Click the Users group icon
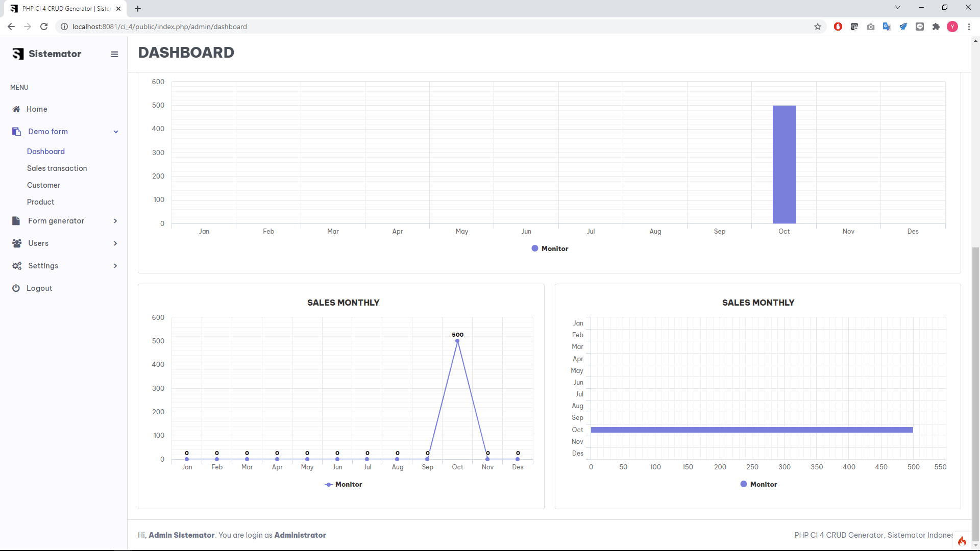The width and height of the screenshot is (980, 551). (x=17, y=243)
